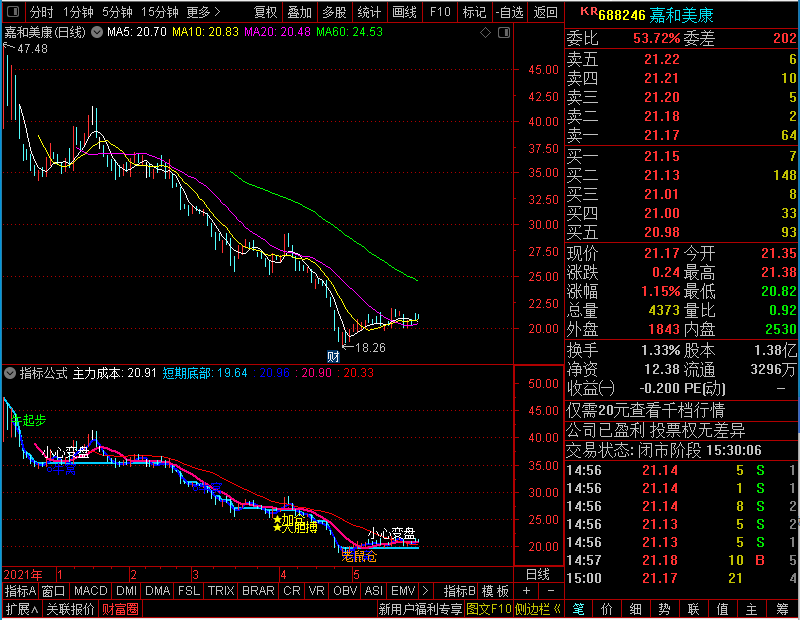The width and height of the screenshot is (800, 620).
Task: Click the 2021年 label on time axis
Action: point(23,575)
